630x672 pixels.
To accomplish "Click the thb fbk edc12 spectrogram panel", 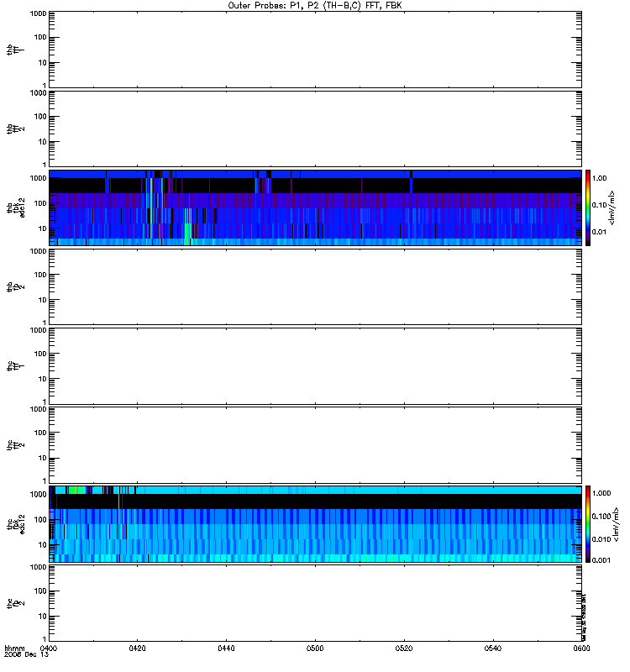I will pyautogui.click(x=315, y=207).
